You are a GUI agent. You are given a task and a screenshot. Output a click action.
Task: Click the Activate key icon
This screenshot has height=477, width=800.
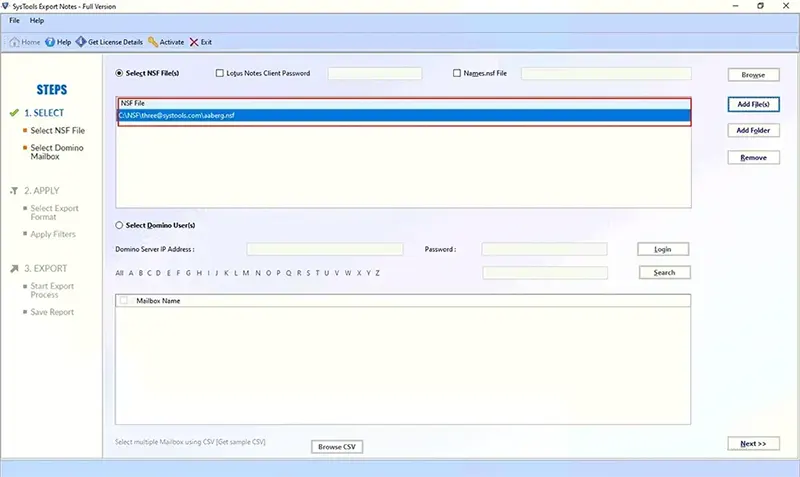tap(153, 42)
